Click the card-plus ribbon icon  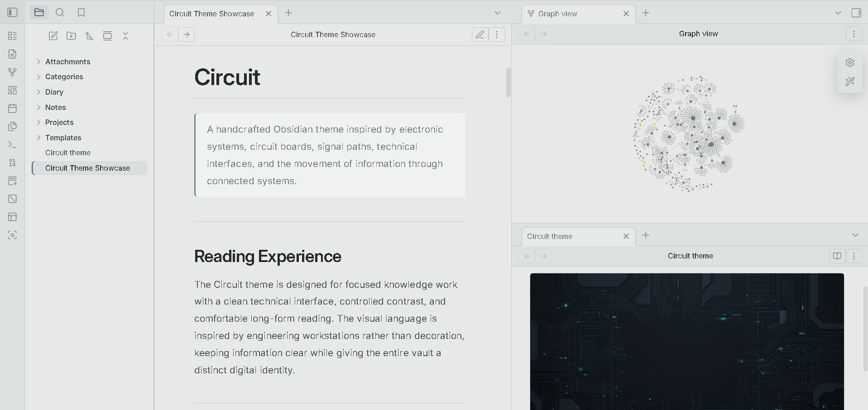(13, 181)
